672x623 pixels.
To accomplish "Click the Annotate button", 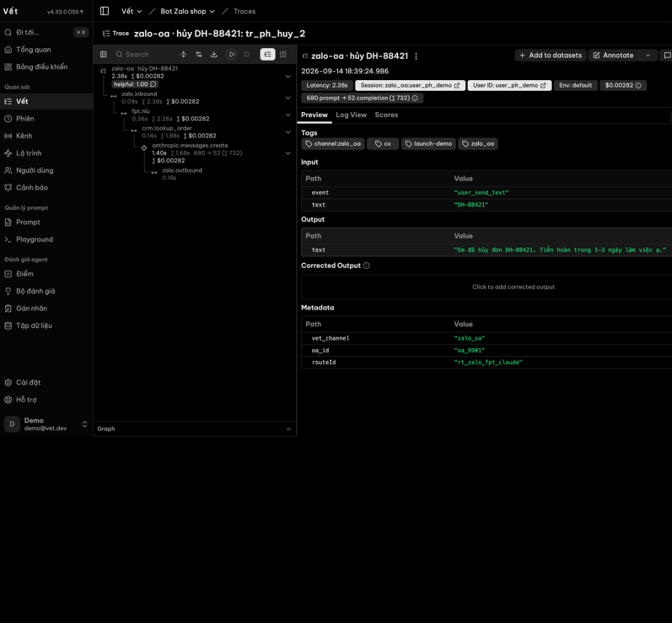I will [x=614, y=55].
